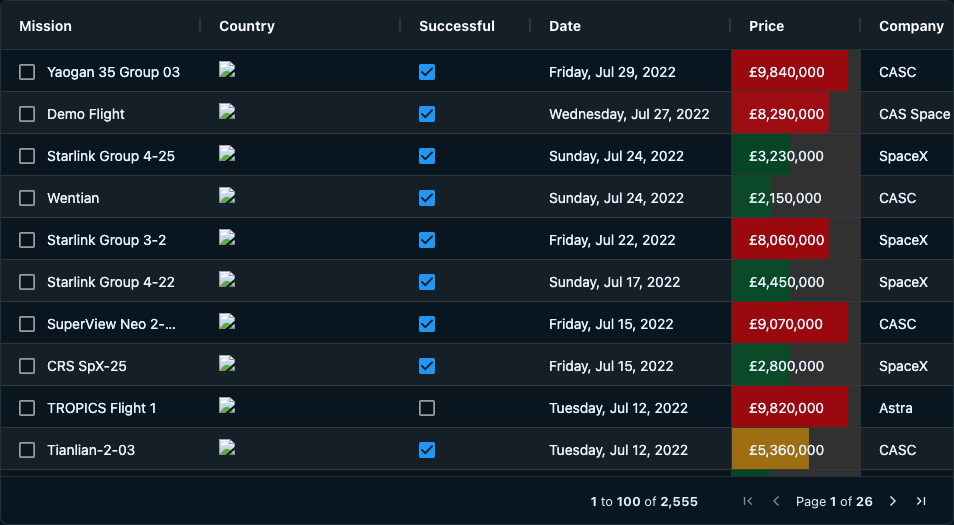
Task: Click the Wentian row country flag image
Action: tap(227, 197)
